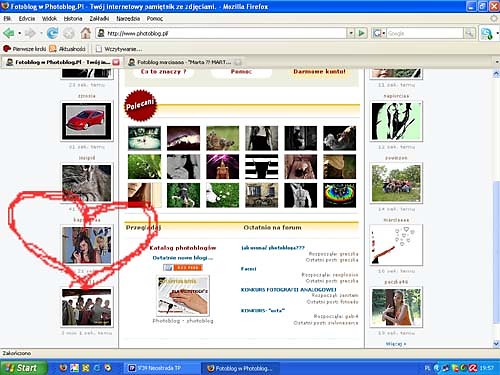Image resolution: width=500 pixels, height=375 pixels.
Task: Open the Ostatnio nowe blogi link
Action: [183, 258]
